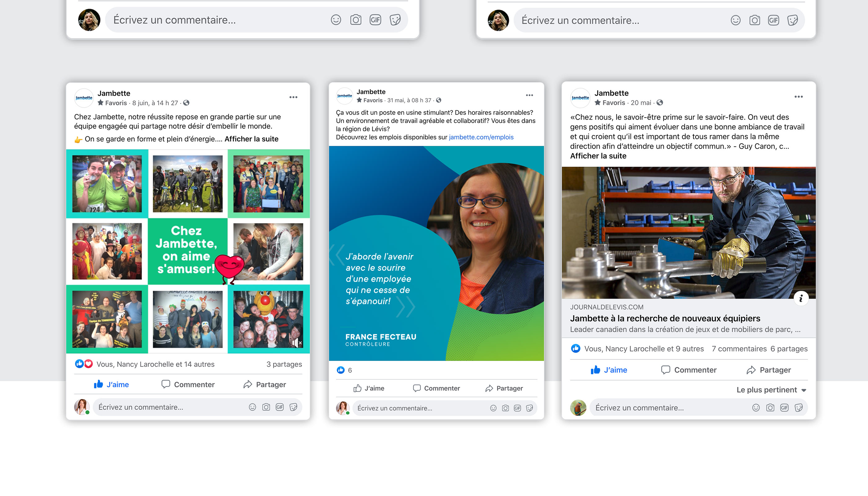Screen dimensions: 868x496
Task: Open options menu on the 20 mai post
Action: (x=799, y=97)
